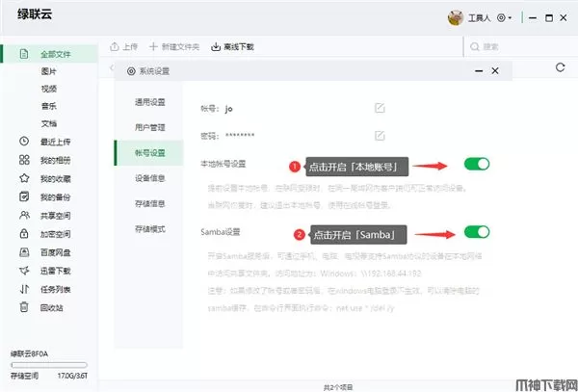Image resolution: width=578 pixels, height=392 pixels.
Task: Click the 系统设置 dialog title
Action: tap(154, 71)
